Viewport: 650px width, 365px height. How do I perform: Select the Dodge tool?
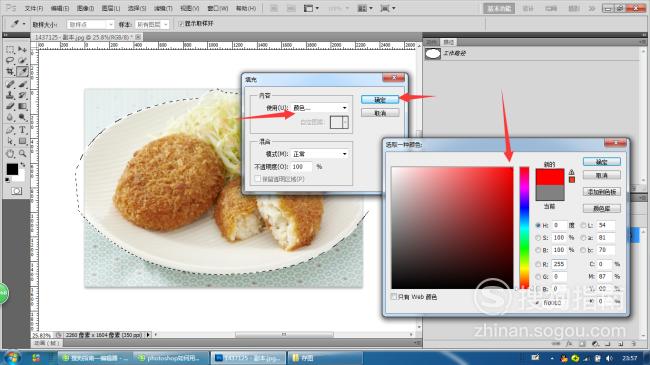pyautogui.click(x=22, y=117)
